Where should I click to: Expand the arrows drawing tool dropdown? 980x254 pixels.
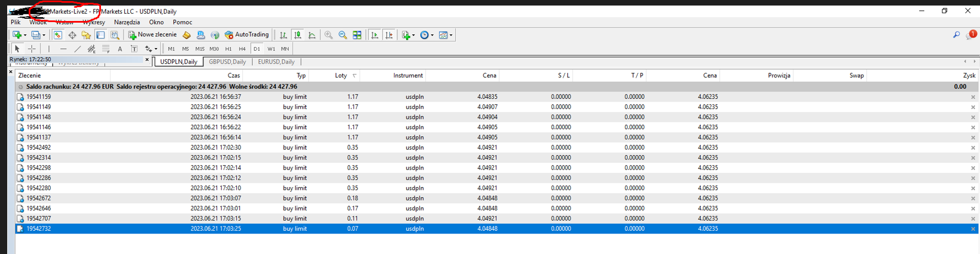click(156, 49)
